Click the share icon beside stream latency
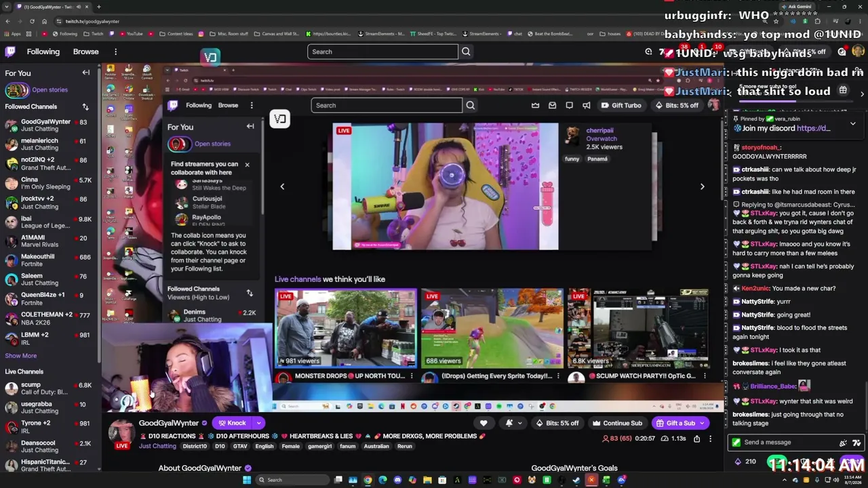Screen dimensions: 868x488 (696, 439)
